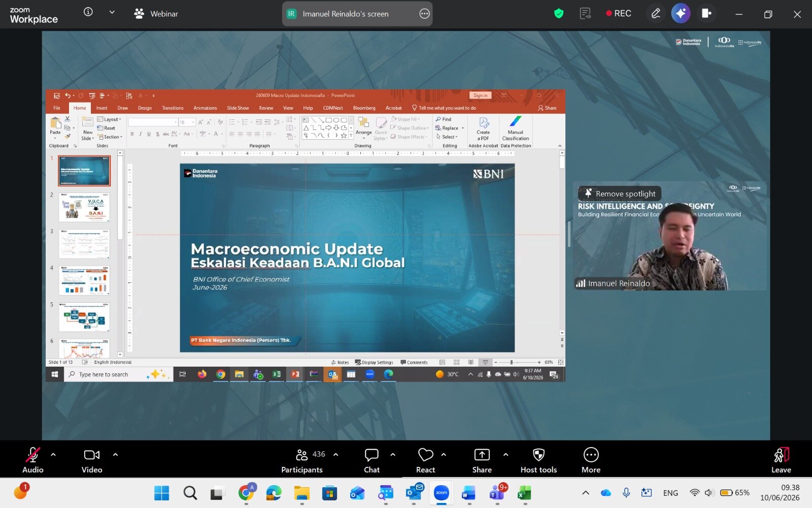Expand the Chat options chevron
The width and height of the screenshot is (812, 508).
point(393,455)
